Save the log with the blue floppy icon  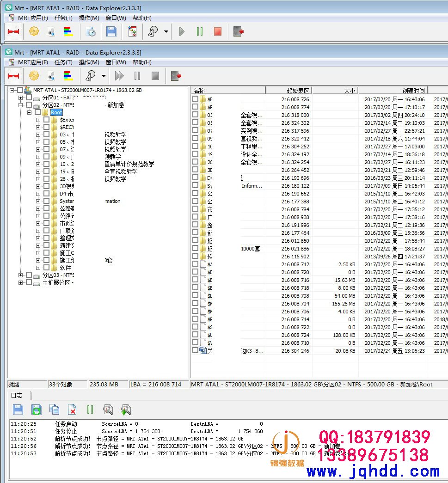(x=18, y=410)
